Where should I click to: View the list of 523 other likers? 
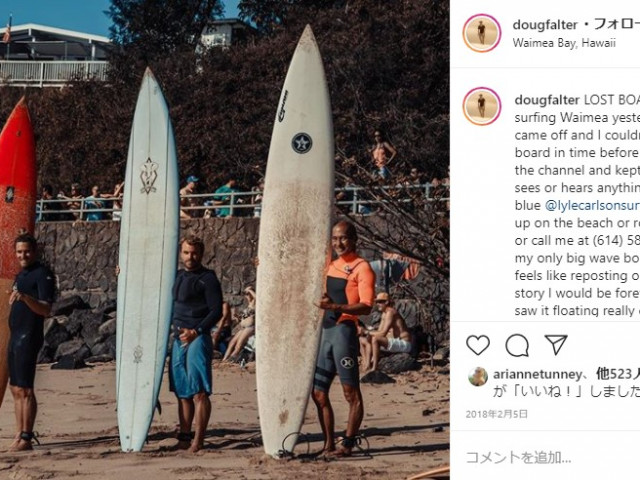click(x=618, y=374)
